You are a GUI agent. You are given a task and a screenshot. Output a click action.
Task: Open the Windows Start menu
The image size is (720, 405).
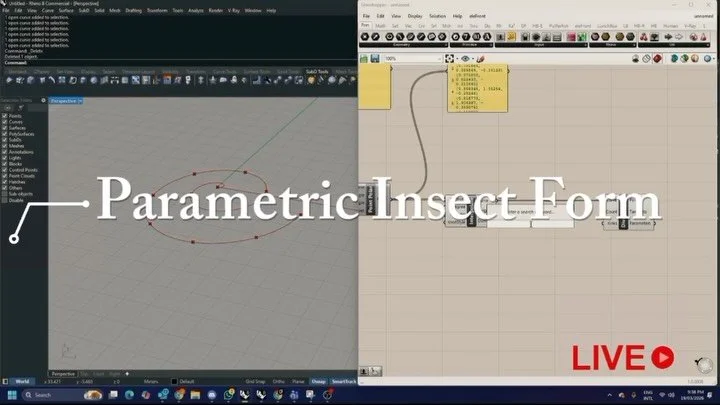click(12, 395)
